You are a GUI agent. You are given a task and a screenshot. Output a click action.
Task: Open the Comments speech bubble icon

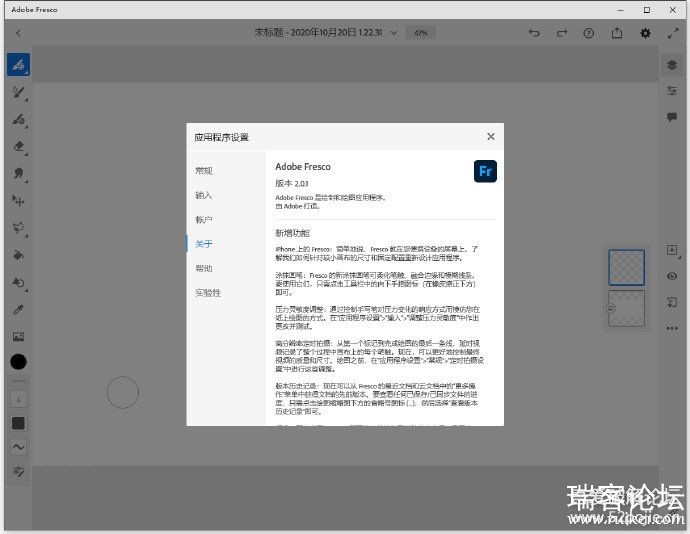pos(672,117)
